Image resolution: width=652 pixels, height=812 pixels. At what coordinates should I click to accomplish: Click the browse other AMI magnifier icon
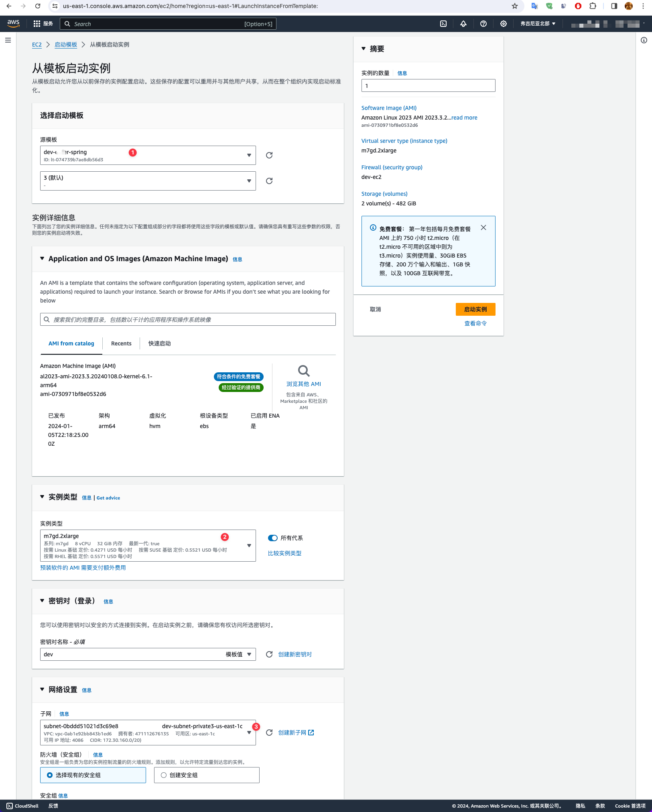point(304,371)
